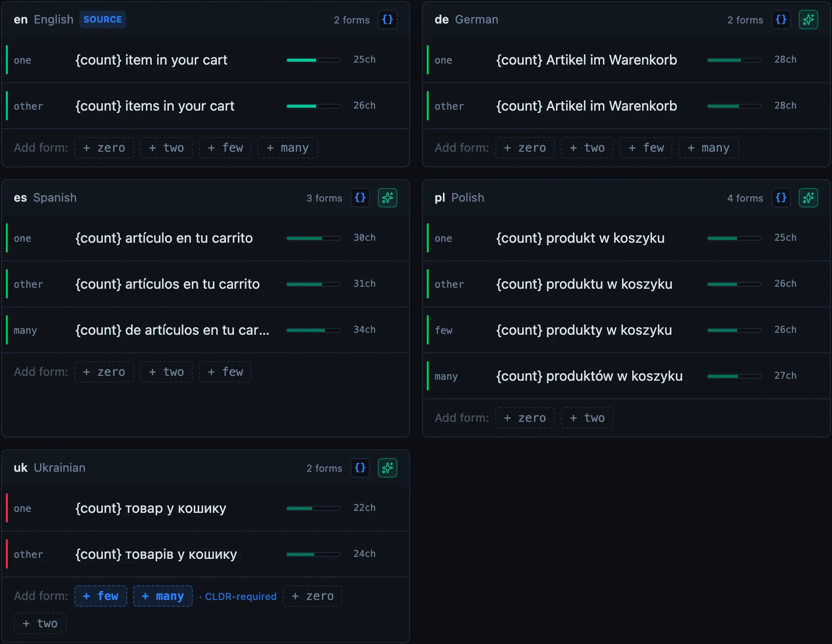Open the curly-braces icon on the Polish card
Screen dimensions: 832x644
pos(781,198)
